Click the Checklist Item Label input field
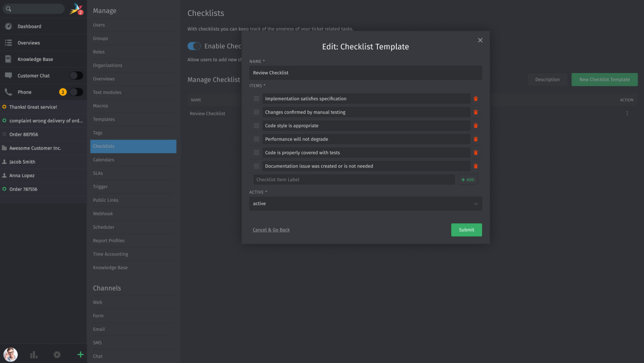The width and height of the screenshot is (644, 363). click(354, 179)
